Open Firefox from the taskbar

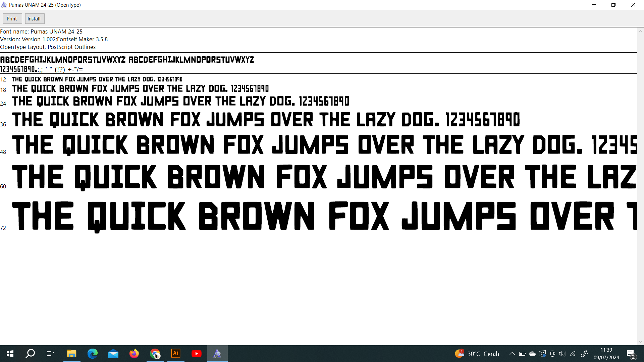[134, 353]
